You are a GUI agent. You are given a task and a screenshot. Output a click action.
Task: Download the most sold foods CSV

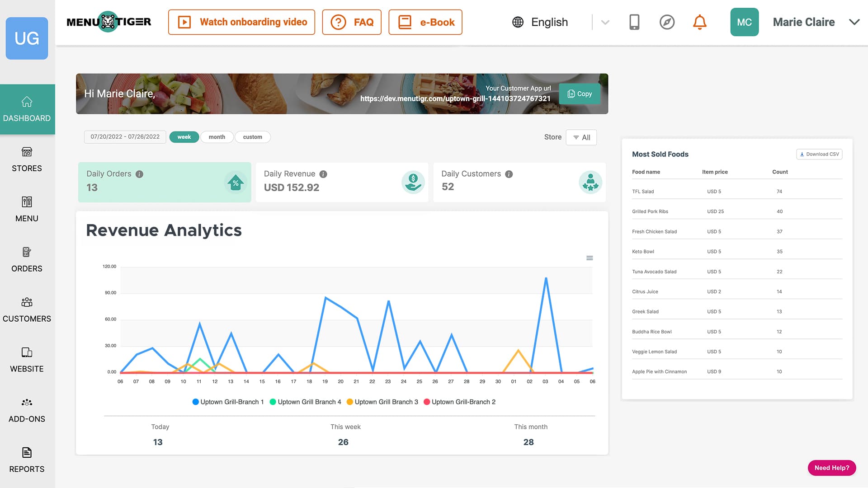pos(819,154)
